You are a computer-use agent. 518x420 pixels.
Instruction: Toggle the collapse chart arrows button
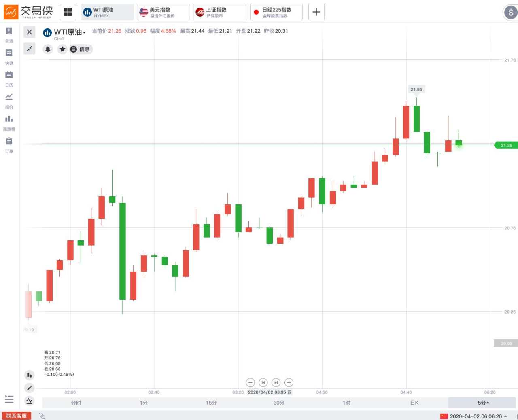[29, 49]
